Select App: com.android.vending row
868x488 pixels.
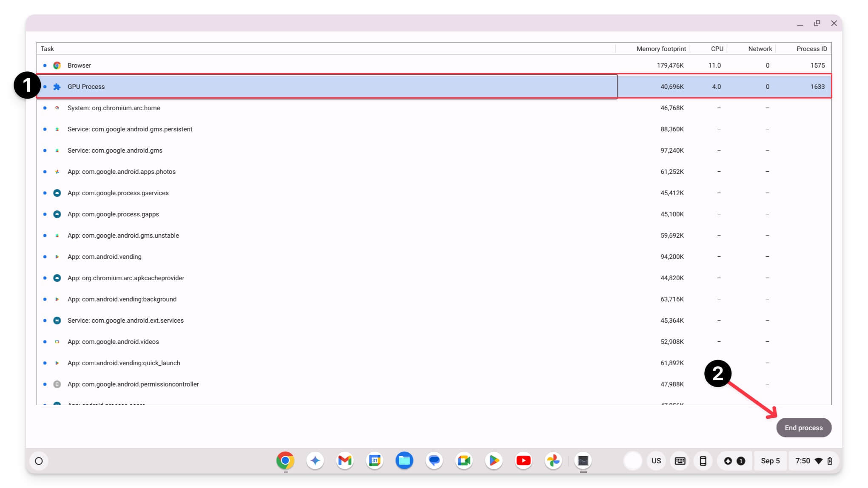click(434, 257)
